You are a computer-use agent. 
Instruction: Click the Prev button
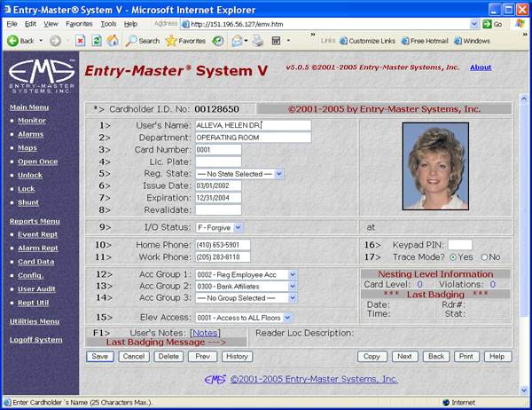[x=202, y=357]
